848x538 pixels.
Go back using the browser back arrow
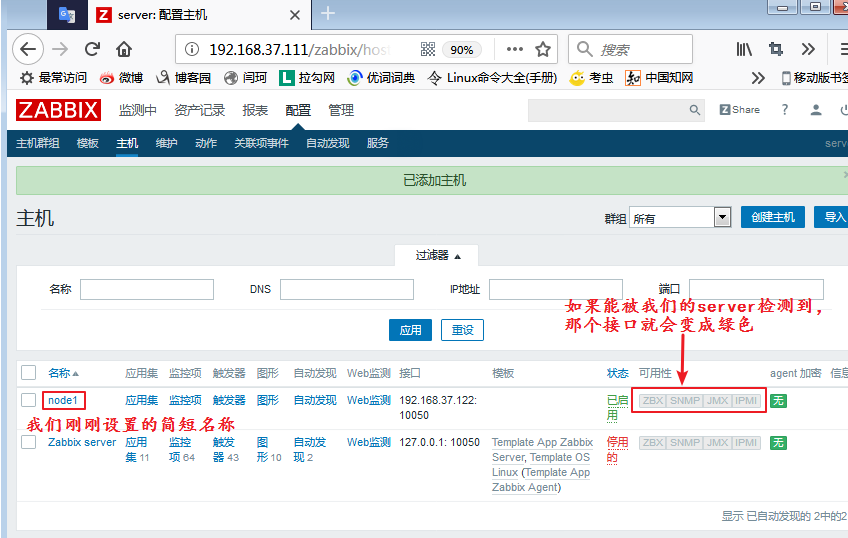pos(28,49)
